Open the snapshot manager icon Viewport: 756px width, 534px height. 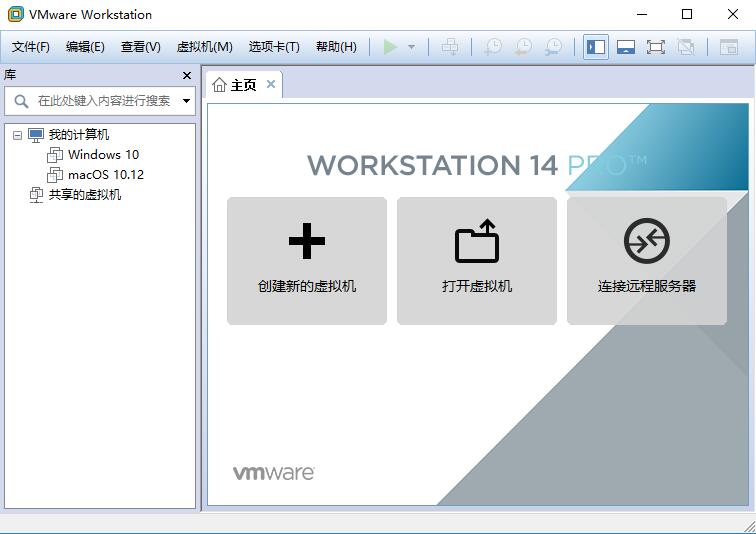tap(554, 47)
